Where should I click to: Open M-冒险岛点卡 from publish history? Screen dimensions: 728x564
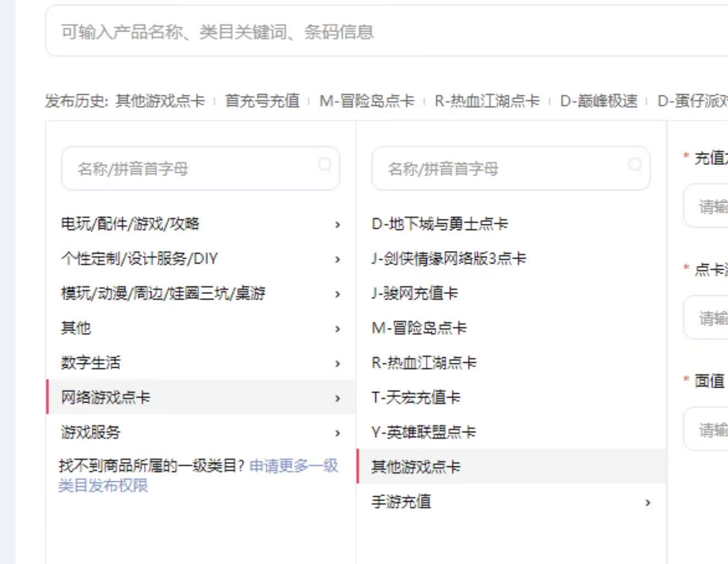pos(367,101)
